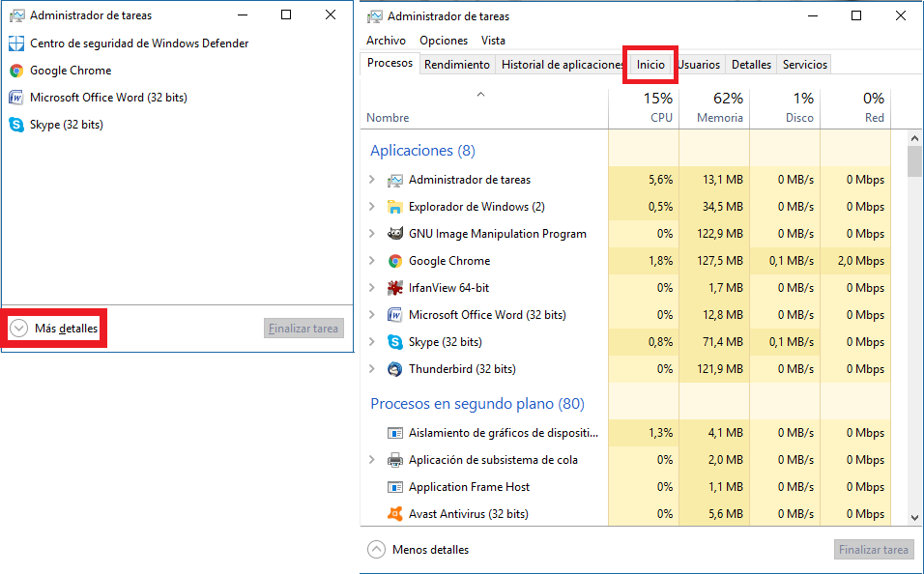924x574 pixels.
Task: Select Centro de seguridad de Windows Defender
Action: tap(139, 43)
